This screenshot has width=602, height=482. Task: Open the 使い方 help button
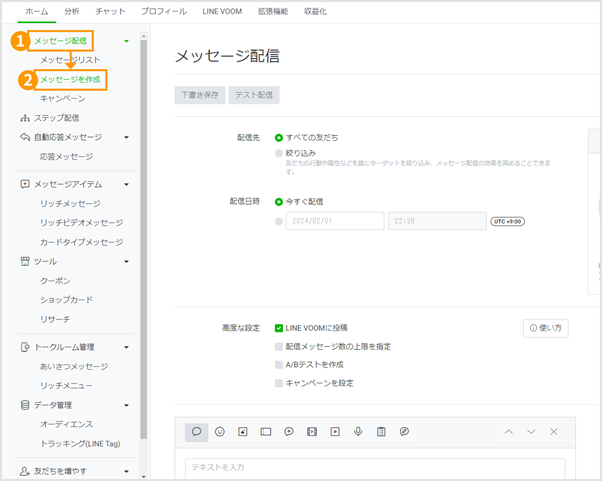(x=546, y=328)
